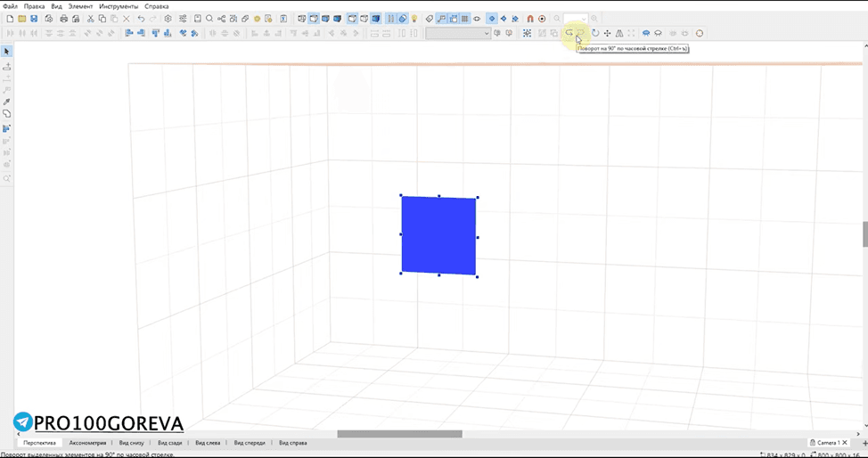The image size is (868, 458).
Task: Toggle the grid display button
Action: [465, 19]
